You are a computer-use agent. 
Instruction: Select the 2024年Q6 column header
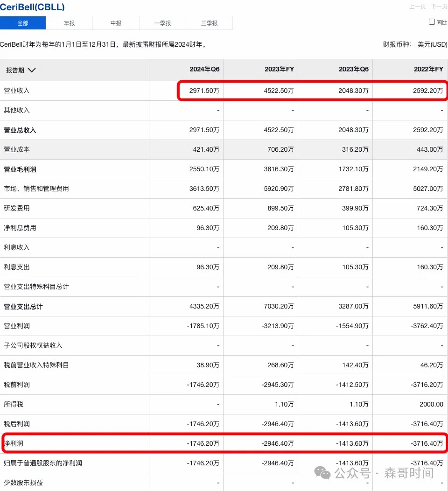[x=204, y=69]
